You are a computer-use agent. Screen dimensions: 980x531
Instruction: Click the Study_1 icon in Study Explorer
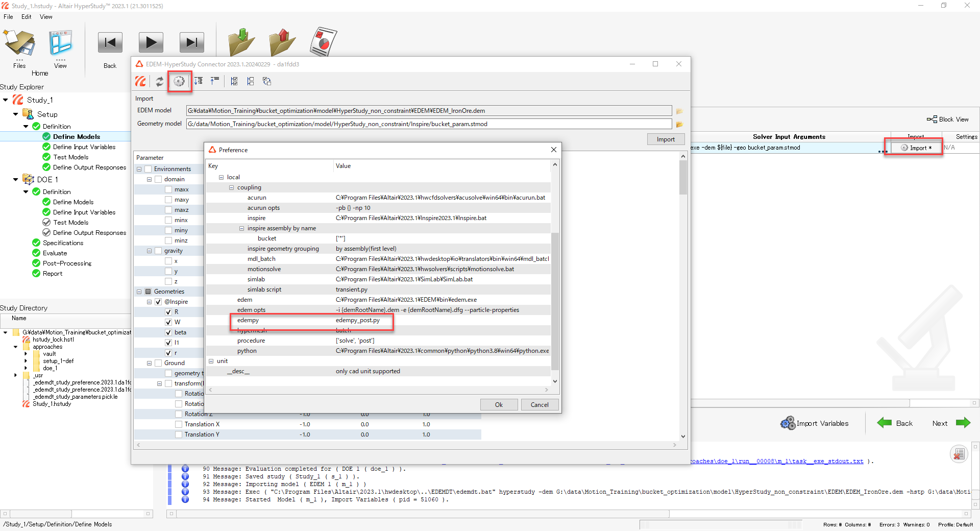coord(18,100)
